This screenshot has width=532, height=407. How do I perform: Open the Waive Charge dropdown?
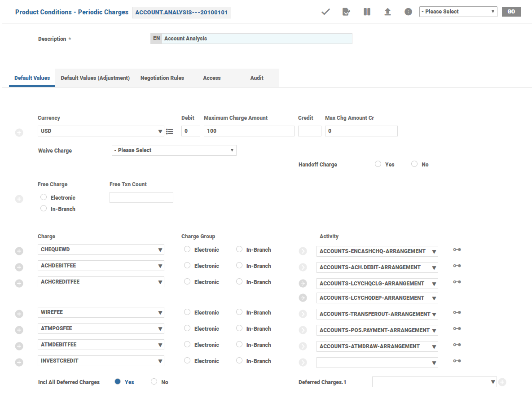point(174,150)
